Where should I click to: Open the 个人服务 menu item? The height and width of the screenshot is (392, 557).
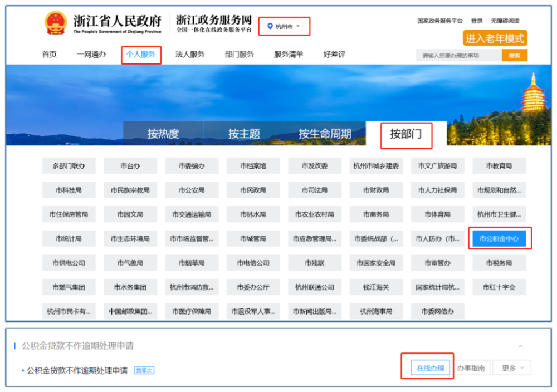tap(141, 55)
